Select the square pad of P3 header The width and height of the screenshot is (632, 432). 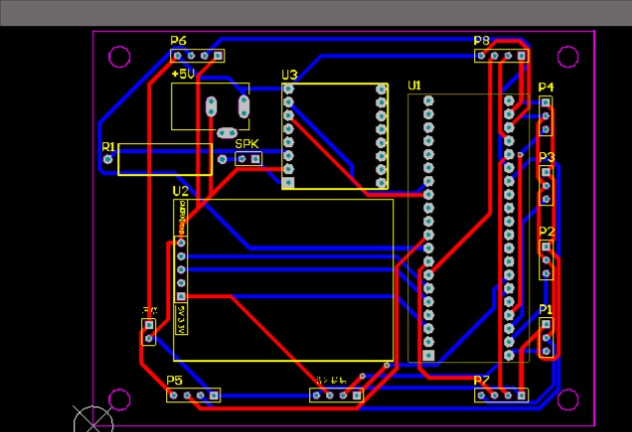tap(546, 172)
